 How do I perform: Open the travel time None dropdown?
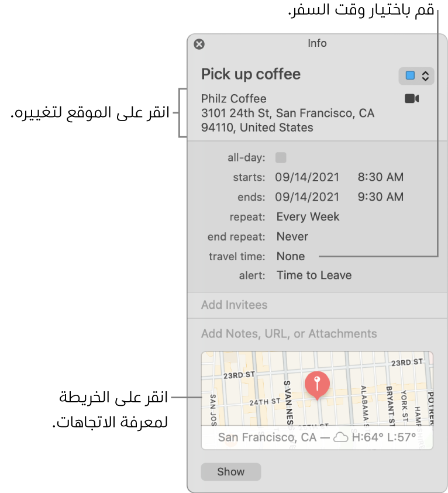pyautogui.click(x=291, y=256)
